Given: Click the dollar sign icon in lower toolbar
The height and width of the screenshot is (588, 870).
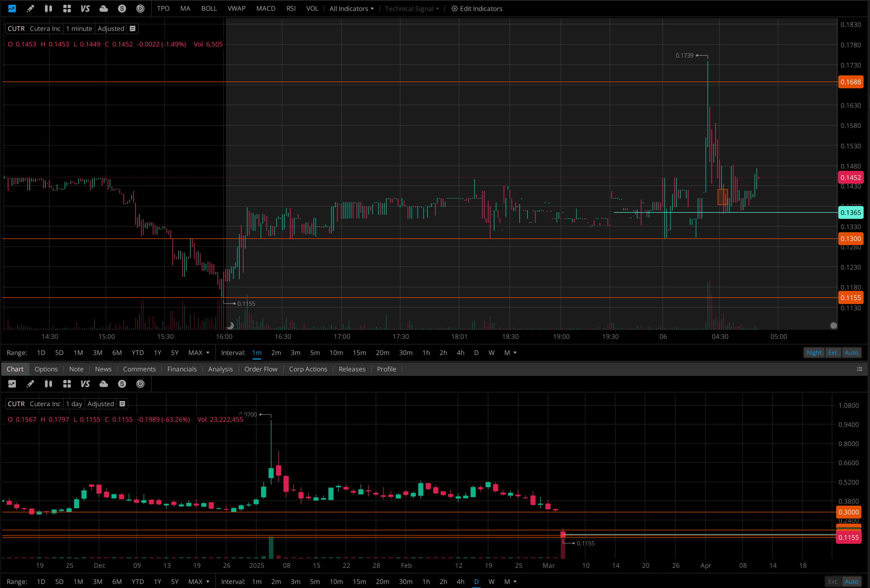Looking at the screenshot, I should point(122,384).
